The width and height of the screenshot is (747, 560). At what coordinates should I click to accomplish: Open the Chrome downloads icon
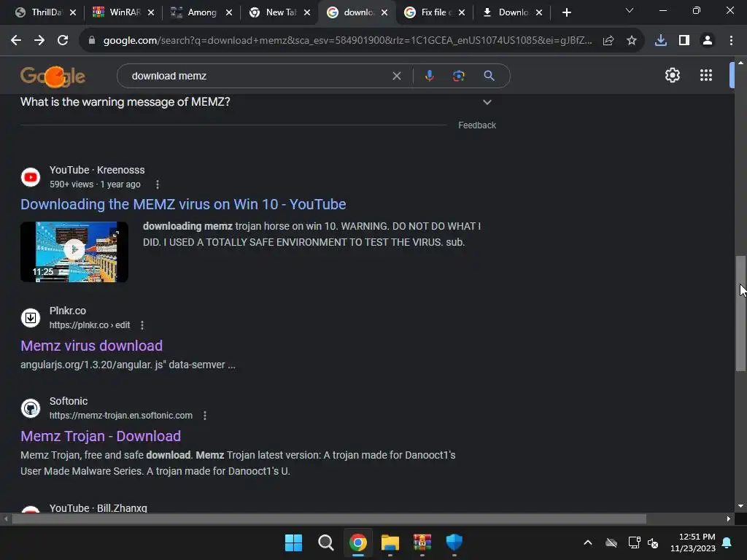pos(661,41)
